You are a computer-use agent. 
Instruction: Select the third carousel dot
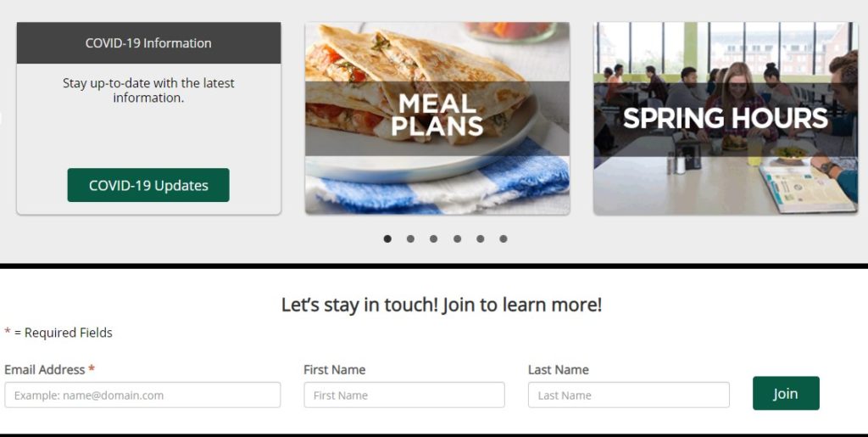[x=433, y=238]
